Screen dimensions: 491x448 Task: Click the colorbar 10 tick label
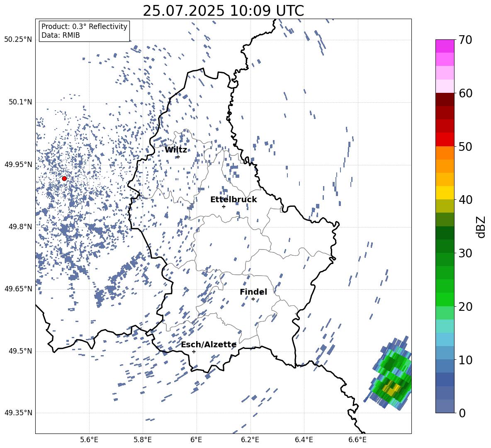465,360
